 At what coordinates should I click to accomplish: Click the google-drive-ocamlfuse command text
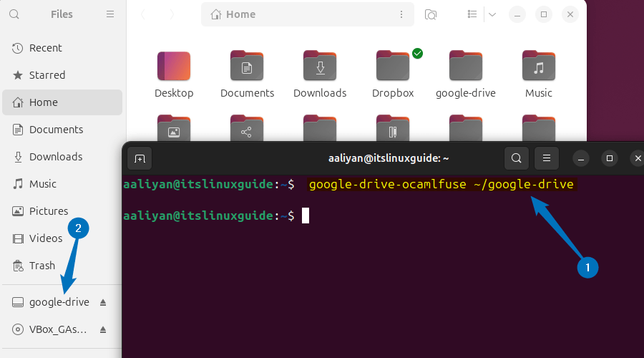coord(441,184)
